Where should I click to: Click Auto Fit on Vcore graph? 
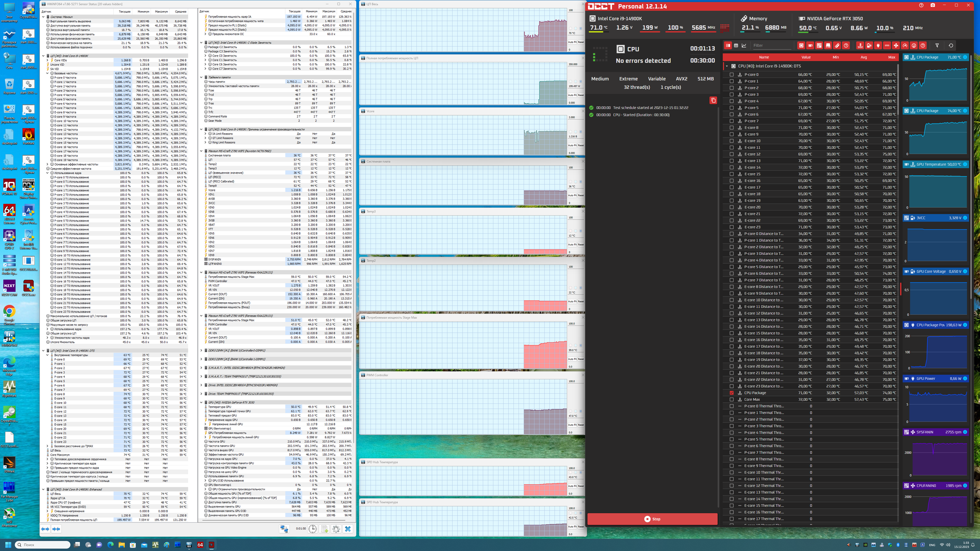tap(572, 145)
